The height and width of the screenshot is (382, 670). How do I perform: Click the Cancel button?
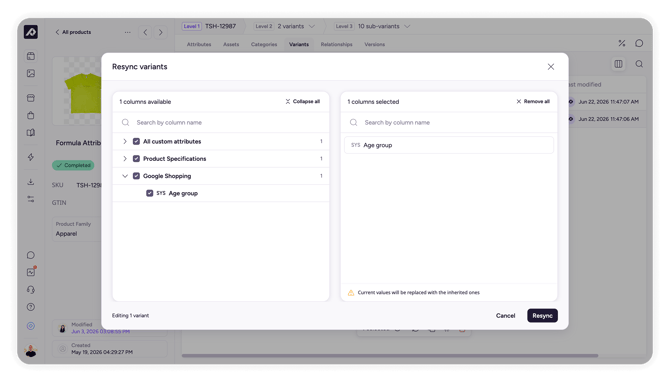pos(505,316)
